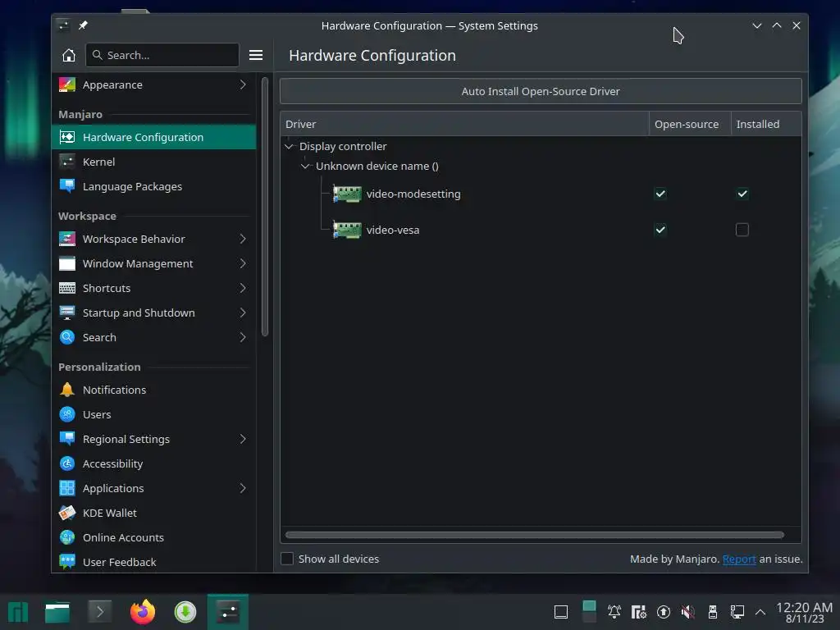
Task: Click Auto Install Open-Source Driver button
Action: [x=541, y=91]
